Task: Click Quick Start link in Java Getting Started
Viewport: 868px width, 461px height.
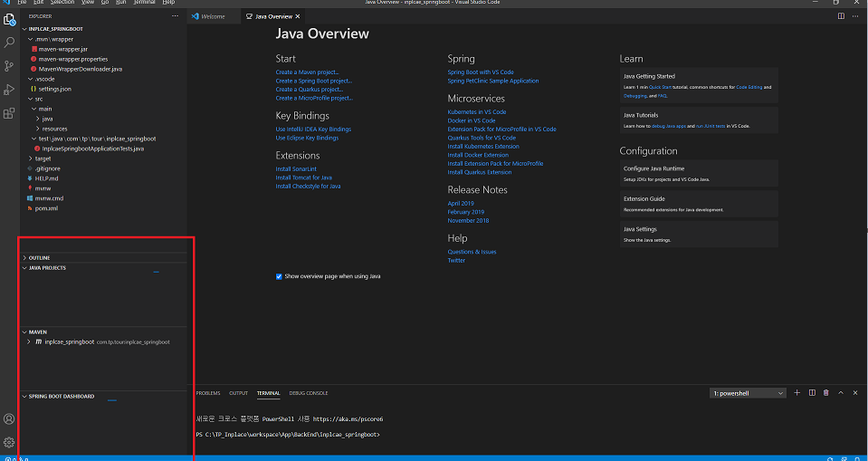Action: click(659, 87)
